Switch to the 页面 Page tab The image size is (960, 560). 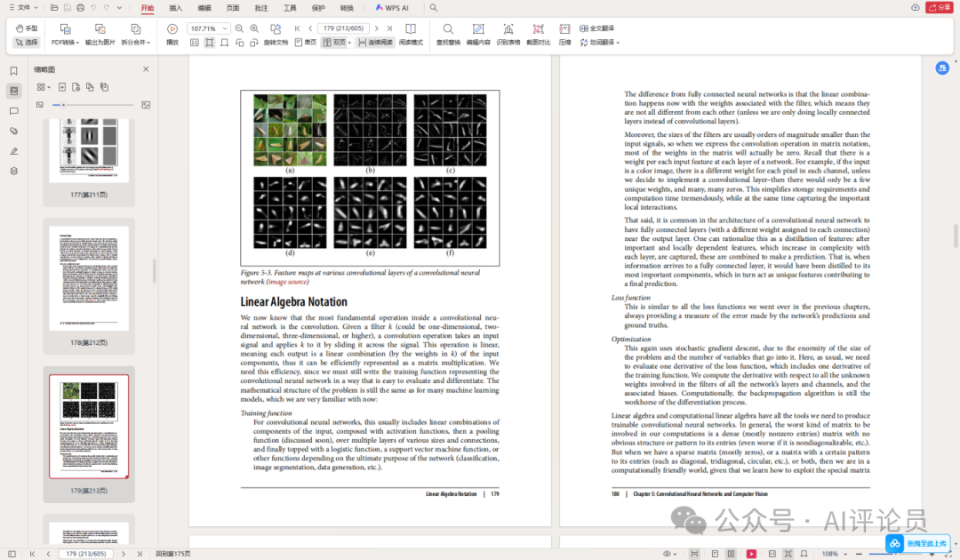233,8
